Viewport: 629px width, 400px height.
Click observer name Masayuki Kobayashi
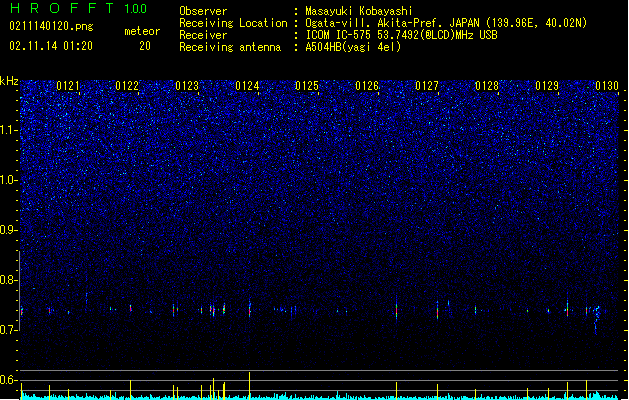359,11
